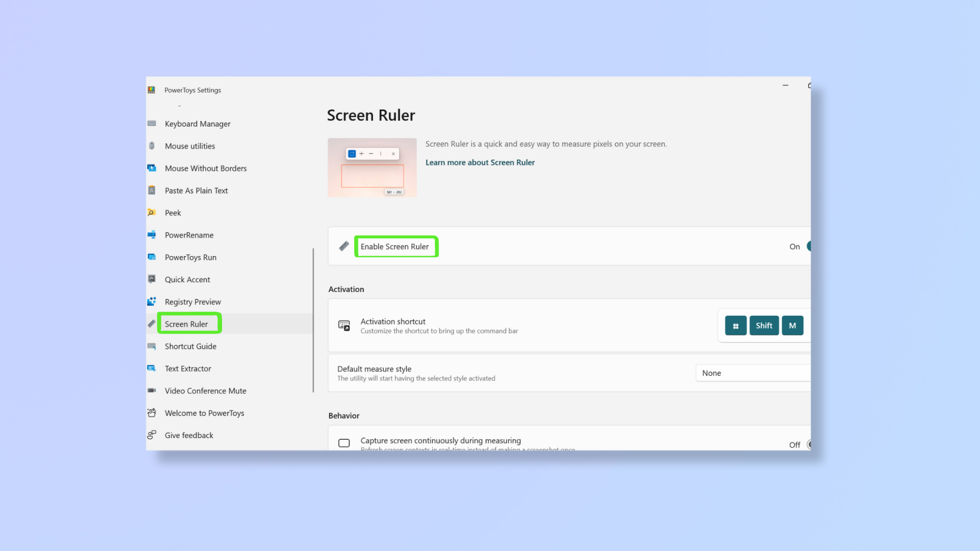The width and height of the screenshot is (980, 551).
Task: Select the Windows key activation shortcut
Action: click(735, 325)
